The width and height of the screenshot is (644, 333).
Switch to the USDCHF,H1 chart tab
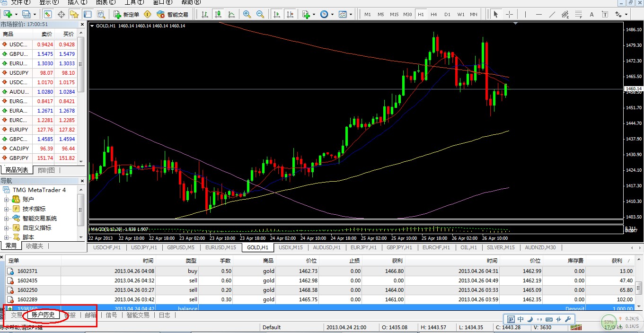[x=107, y=247]
